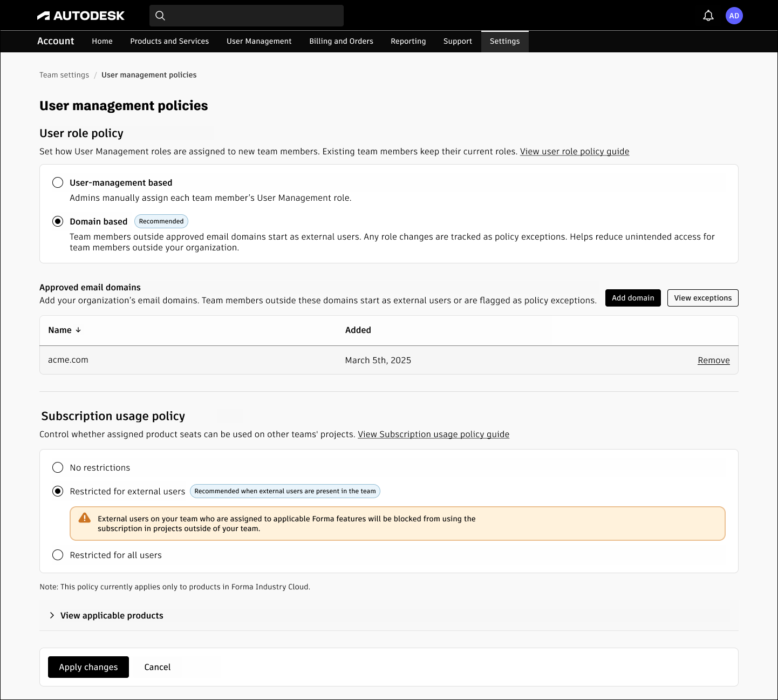Click the Recommended badge beside Domain based
This screenshot has width=778, height=700.
pos(161,221)
